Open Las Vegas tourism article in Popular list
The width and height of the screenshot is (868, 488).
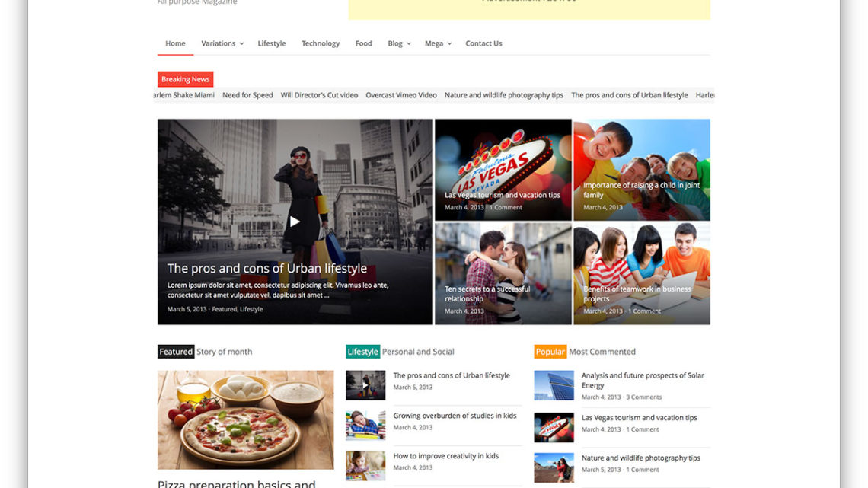click(x=640, y=418)
